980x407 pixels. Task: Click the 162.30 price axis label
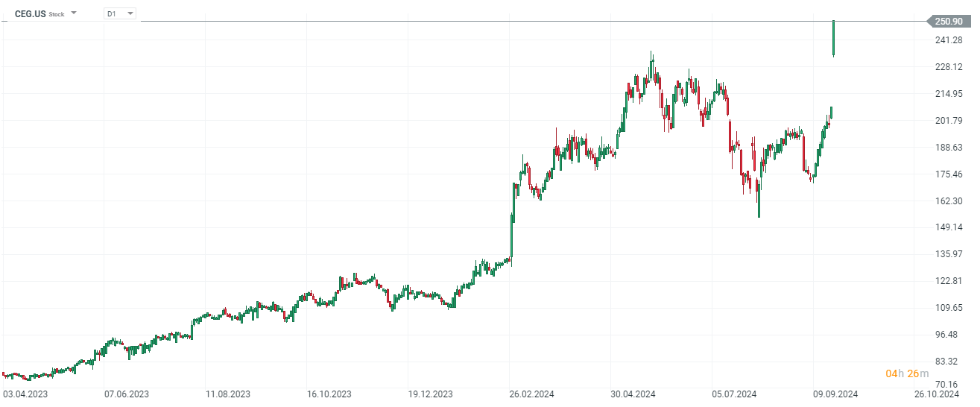click(948, 201)
